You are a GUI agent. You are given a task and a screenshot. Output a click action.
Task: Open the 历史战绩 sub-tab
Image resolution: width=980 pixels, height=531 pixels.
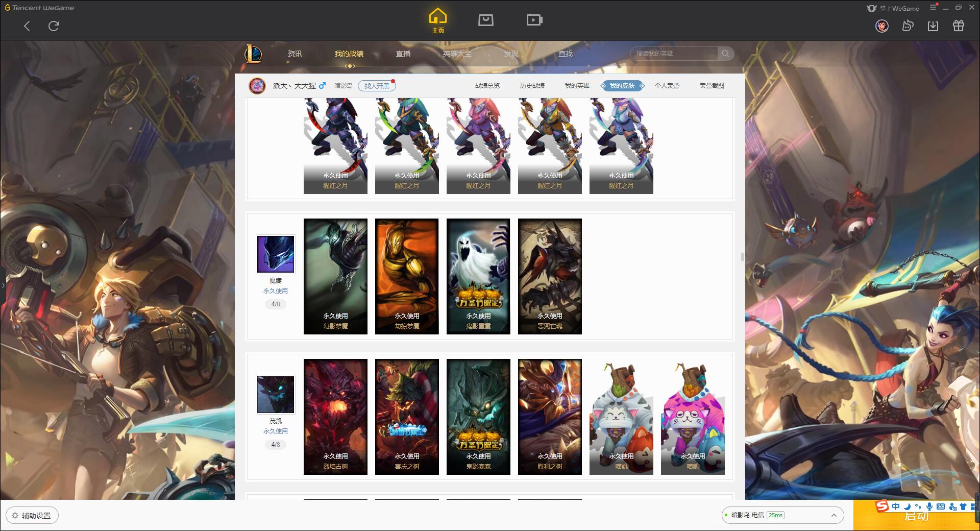(532, 86)
